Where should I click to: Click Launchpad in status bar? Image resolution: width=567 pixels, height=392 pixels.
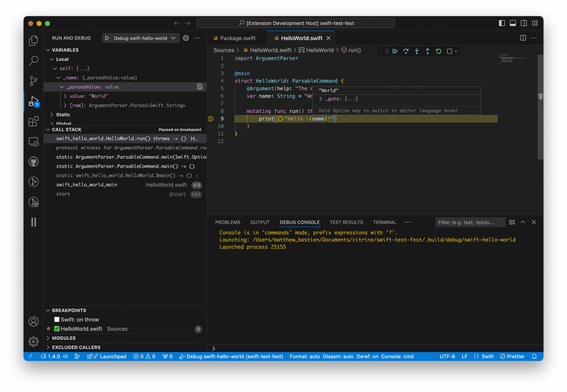[107, 356]
